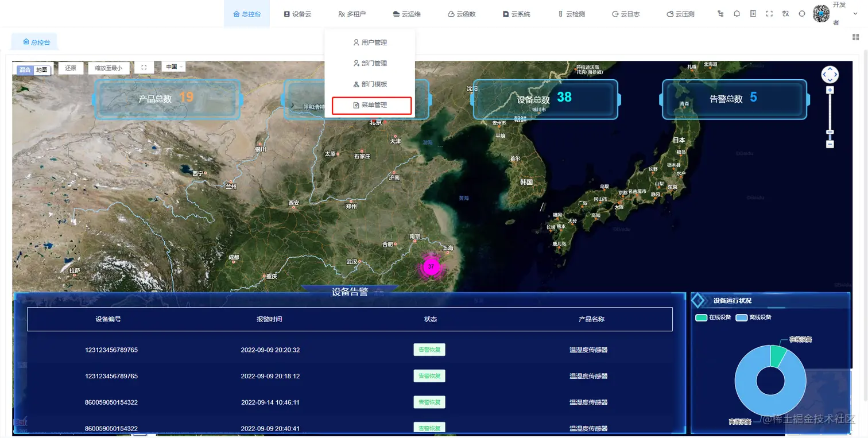Select the 混合 map mode
Screen dimensions: 868x438
pos(25,70)
